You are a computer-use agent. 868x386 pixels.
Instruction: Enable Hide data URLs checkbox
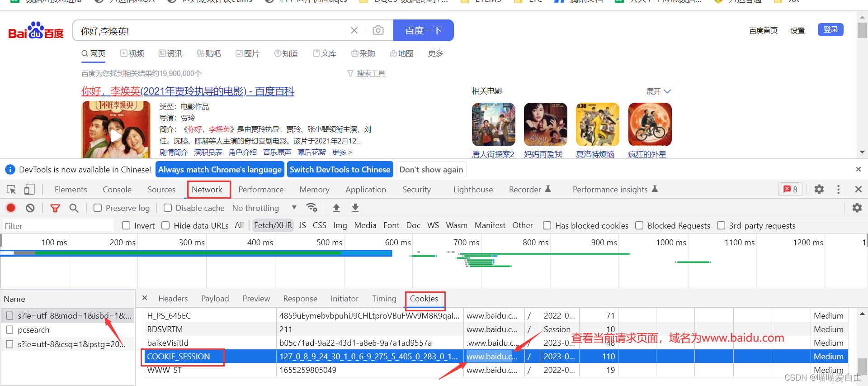click(165, 225)
